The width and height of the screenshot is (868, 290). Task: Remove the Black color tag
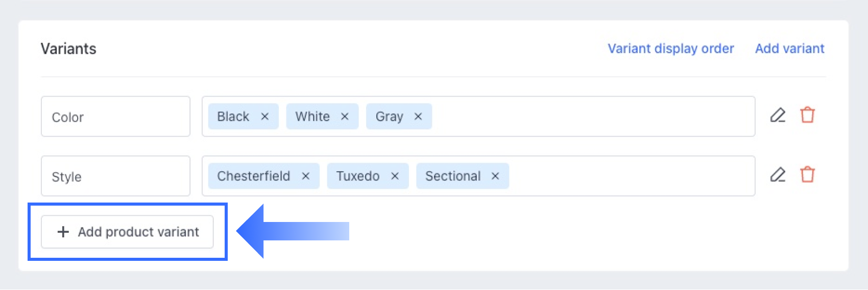click(264, 117)
